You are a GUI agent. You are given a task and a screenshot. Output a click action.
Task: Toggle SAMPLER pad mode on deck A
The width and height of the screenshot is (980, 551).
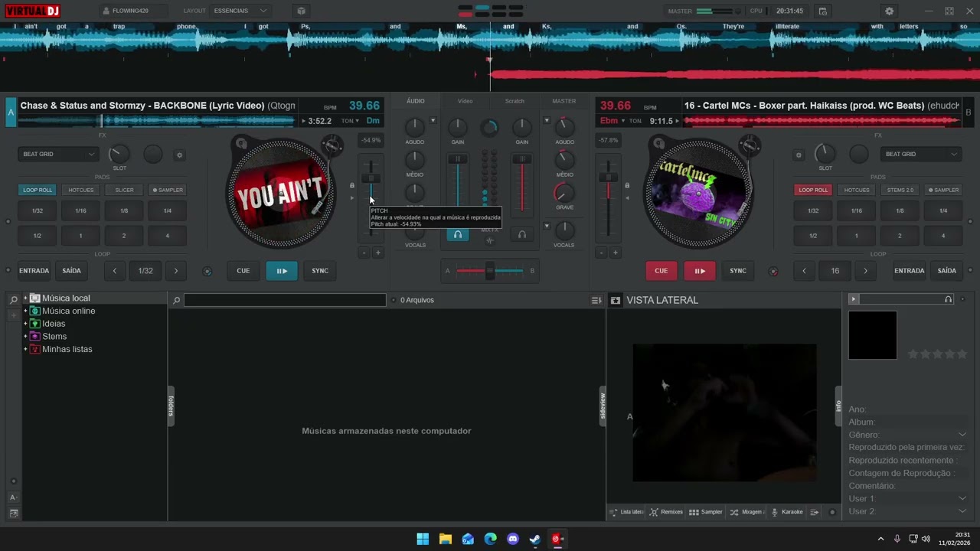click(x=168, y=190)
